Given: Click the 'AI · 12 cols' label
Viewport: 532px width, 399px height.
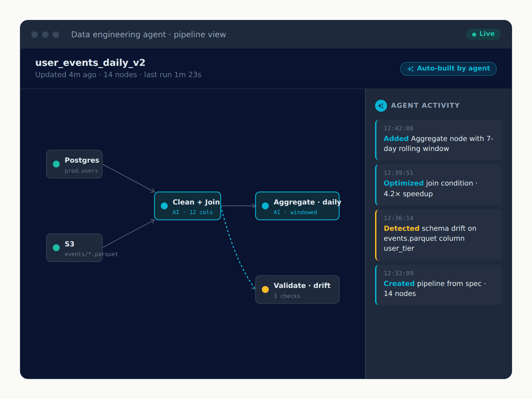Looking at the screenshot, I should click(x=193, y=212).
